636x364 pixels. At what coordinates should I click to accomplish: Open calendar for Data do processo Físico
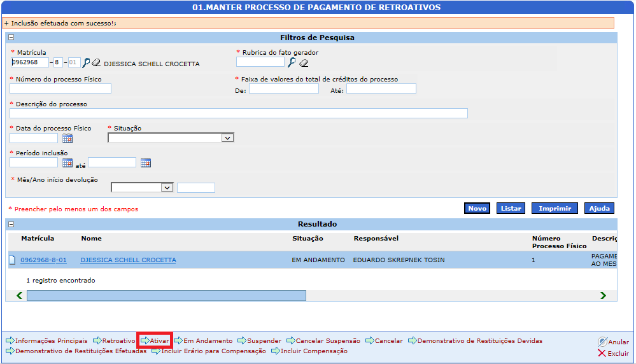tap(67, 138)
